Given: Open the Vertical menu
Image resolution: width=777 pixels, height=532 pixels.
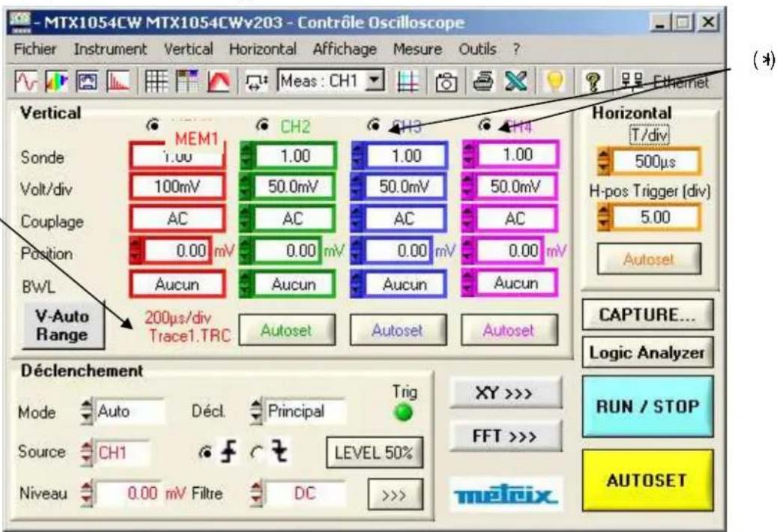Looking at the screenshot, I should (189, 49).
